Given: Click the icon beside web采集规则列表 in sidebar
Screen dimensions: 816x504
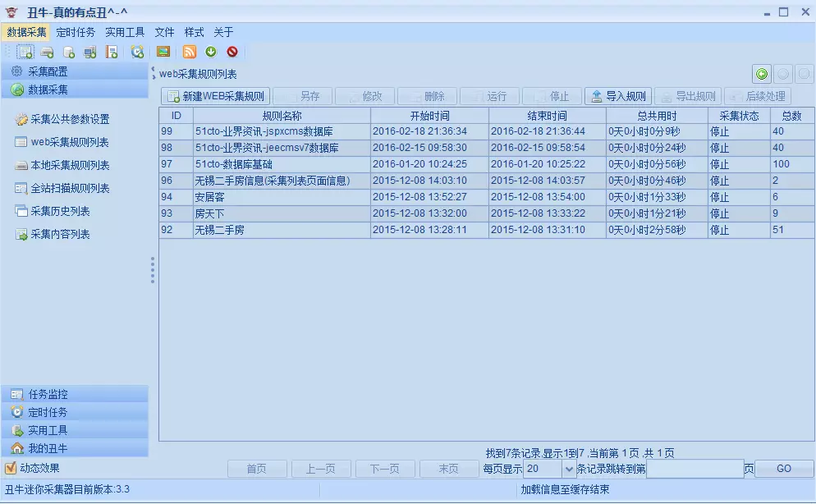Looking at the screenshot, I should coord(21,142).
